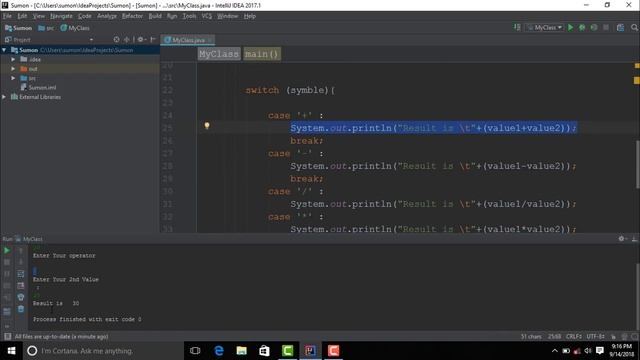Click Sumon breadcrumb in navigation bar
The height and width of the screenshot is (360, 640).
pyautogui.click(x=18, y=28)
